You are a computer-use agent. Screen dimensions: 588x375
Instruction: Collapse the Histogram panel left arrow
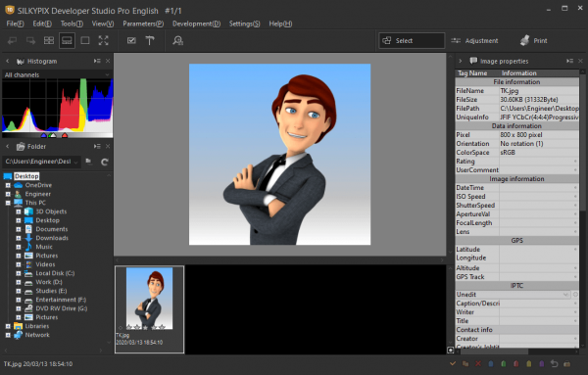click(7, 61)
